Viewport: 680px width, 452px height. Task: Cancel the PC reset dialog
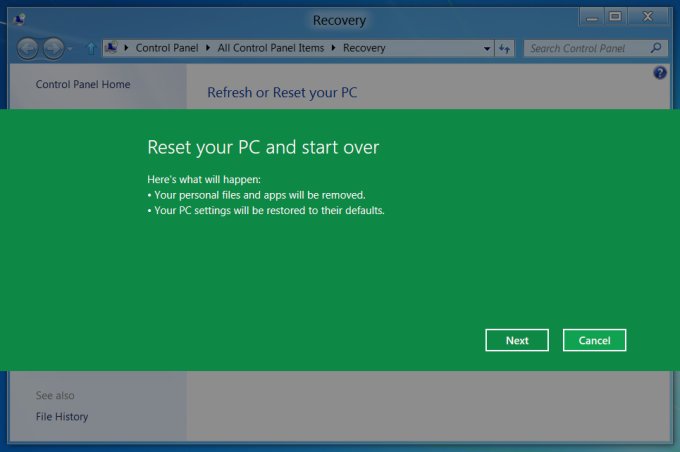click(594, 340)
